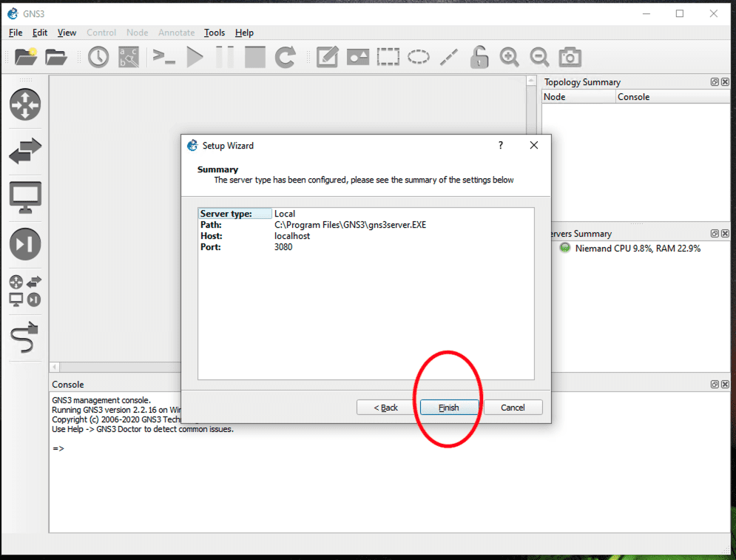Click the open project folder icon
The image size is (736, 560).
point(56,57)
